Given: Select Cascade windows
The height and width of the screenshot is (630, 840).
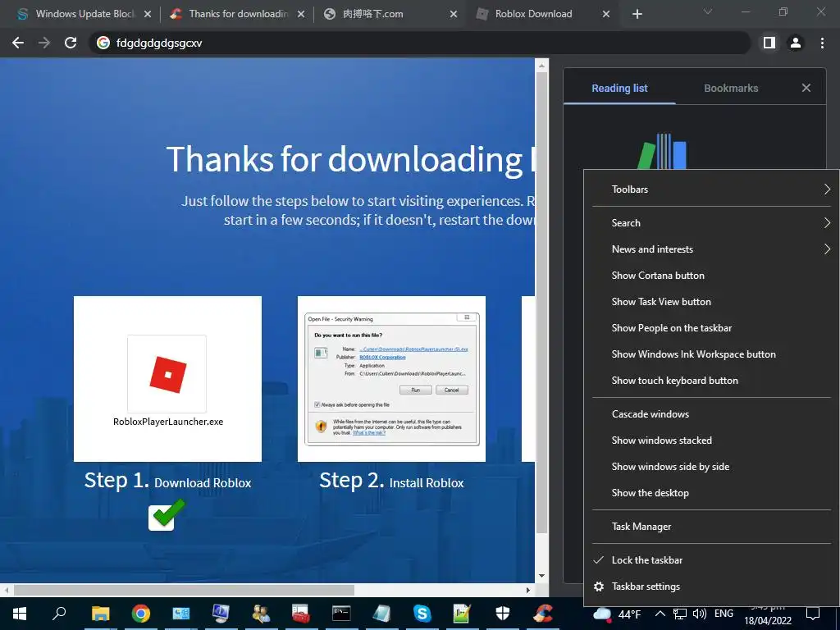Looking at the screenshot, I should pyautogui.click(x=711, y=414).
